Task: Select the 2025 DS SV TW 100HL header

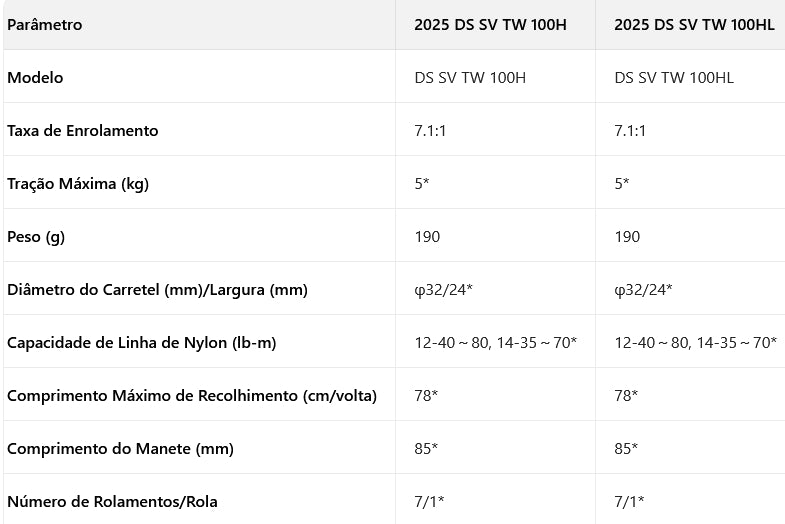Action: [694, 24]
